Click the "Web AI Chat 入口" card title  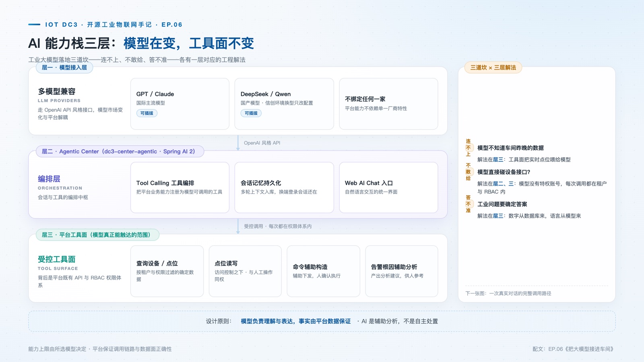tap(369, 183)
